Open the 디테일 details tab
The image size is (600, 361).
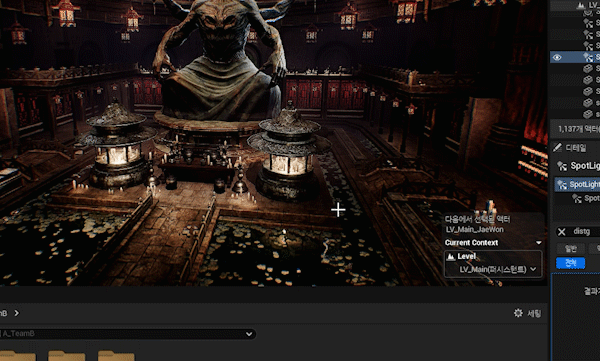click(x=576, y=147)
